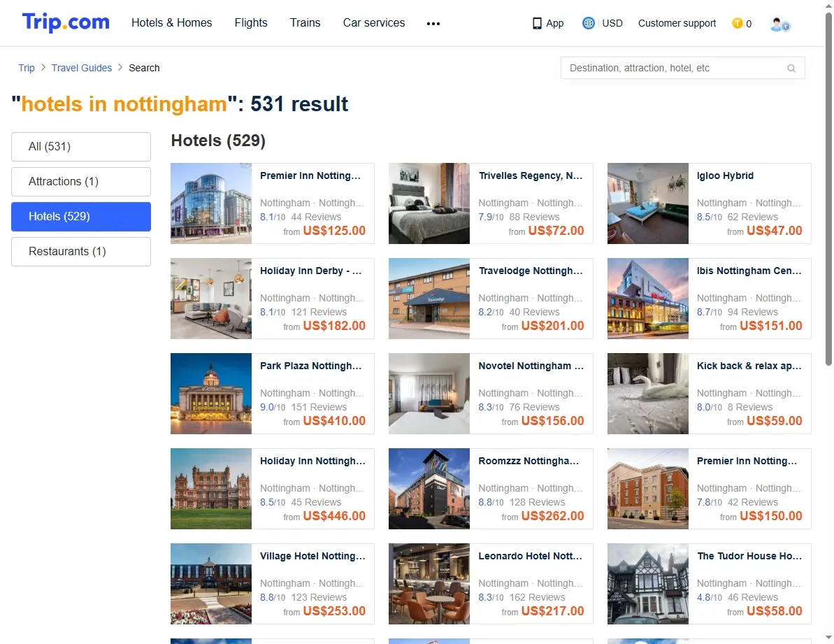Open Customer support link
Screen dimensions: 834x644
click(x=677, y=23)
